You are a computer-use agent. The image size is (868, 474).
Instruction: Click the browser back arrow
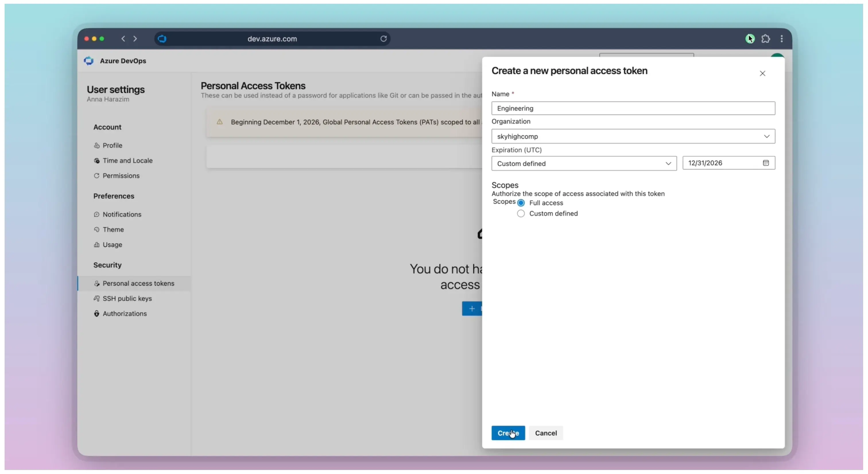coord(123,39)
